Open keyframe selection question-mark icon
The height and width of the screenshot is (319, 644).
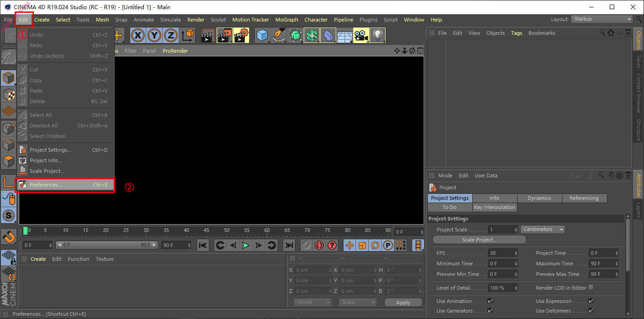click(x=332, y=245)
